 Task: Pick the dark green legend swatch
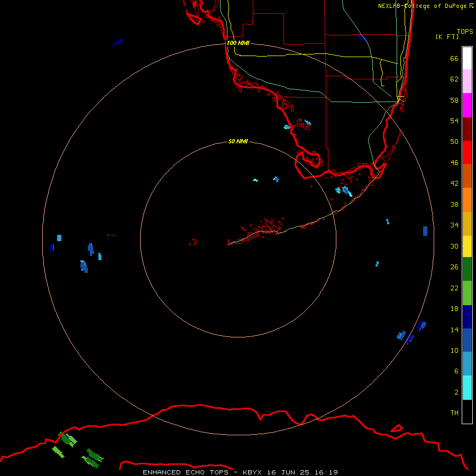pos(467,269)
